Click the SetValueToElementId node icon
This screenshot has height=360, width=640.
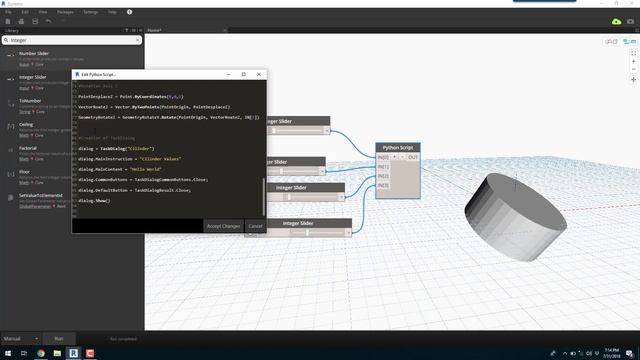[x=11, y=198]
